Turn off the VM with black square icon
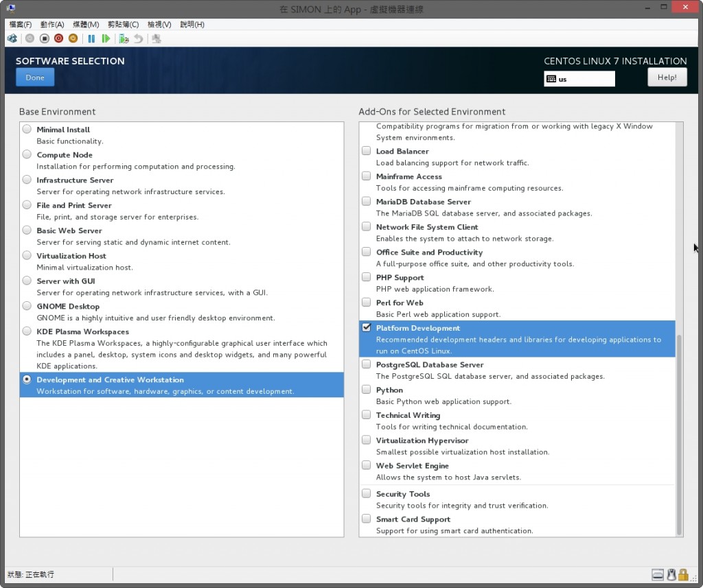703x588 pixels. 45,38
